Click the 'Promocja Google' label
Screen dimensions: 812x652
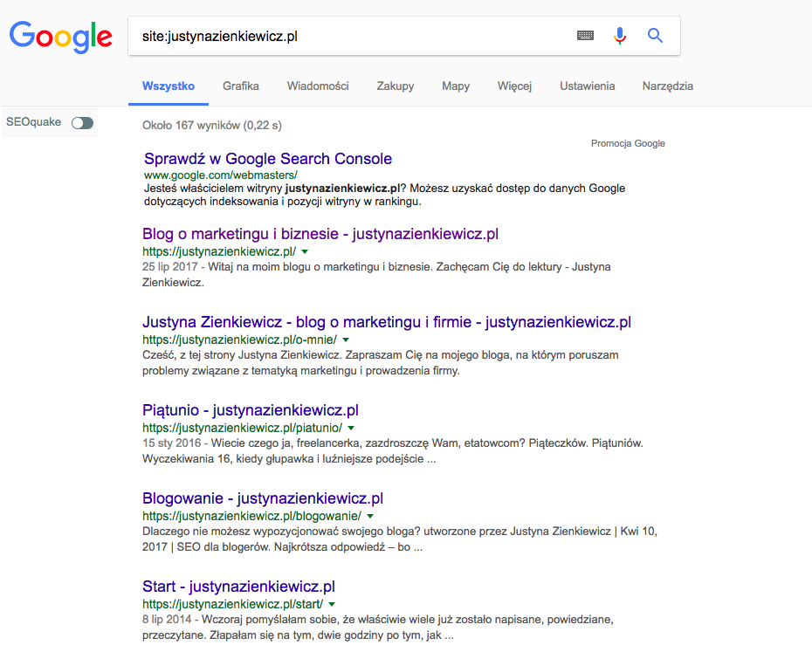628,143
